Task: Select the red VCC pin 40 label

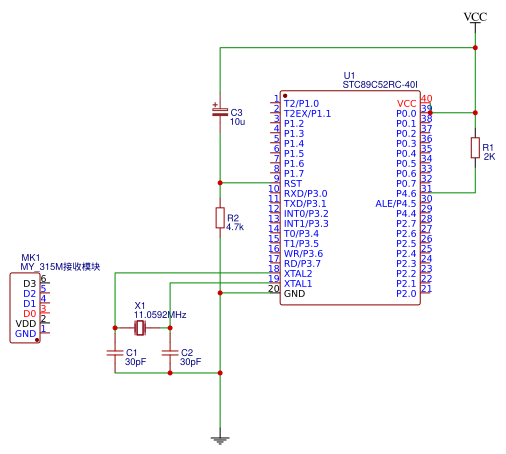Action: [406, 104]
